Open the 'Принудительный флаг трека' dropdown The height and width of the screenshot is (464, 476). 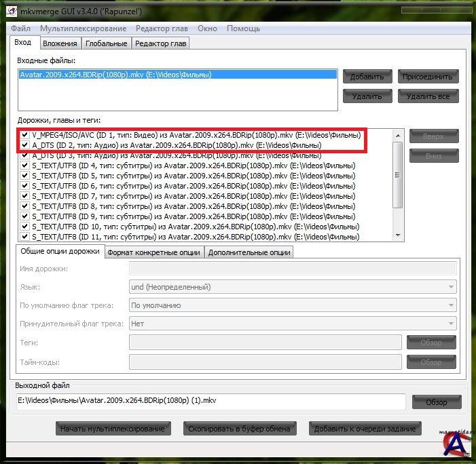tap(292, 324)
